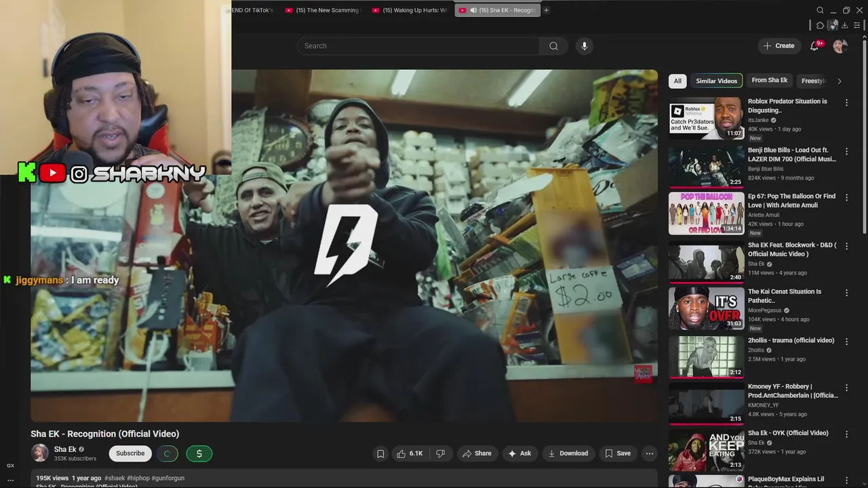This screenshot has width=868, height=488.
Task: Select the Similar Videos chip
Action: (x=716, y=81)
